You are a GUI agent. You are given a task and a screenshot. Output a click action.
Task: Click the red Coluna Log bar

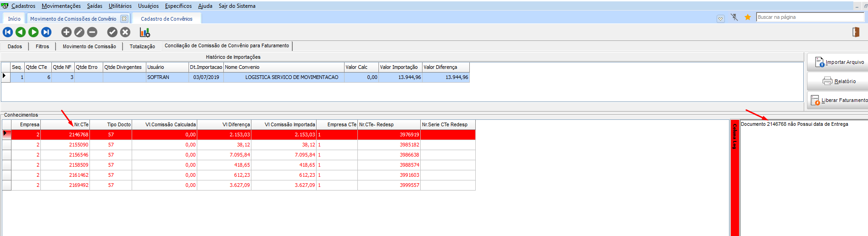coord(734,178)
